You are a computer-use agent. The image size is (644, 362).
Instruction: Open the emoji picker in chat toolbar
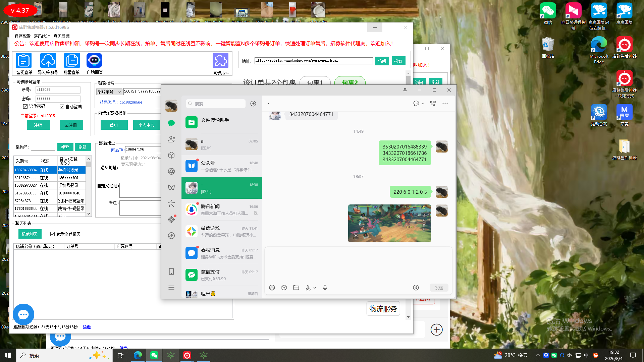pos(272,288)
